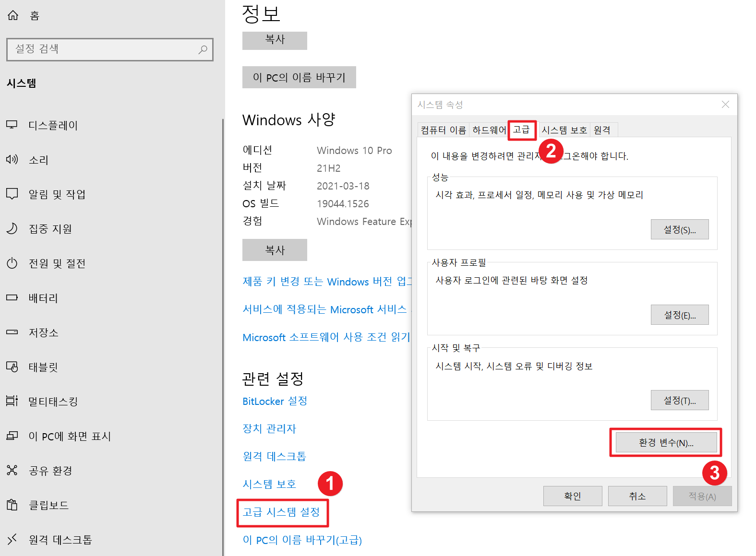Image resolution: width=756 pixels, height=556 pixels.
Task: Select the 고급 tab
Action: pos(521,130)
